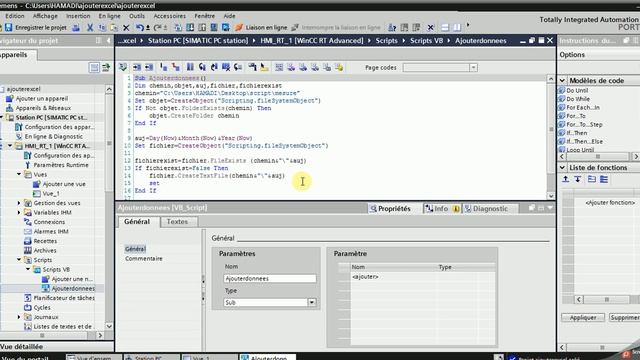Viewport: 640px width, 360px height.
Task: Click Liaison en ligne go-online button
Action: pyautogui.click(x=261, y=27)
